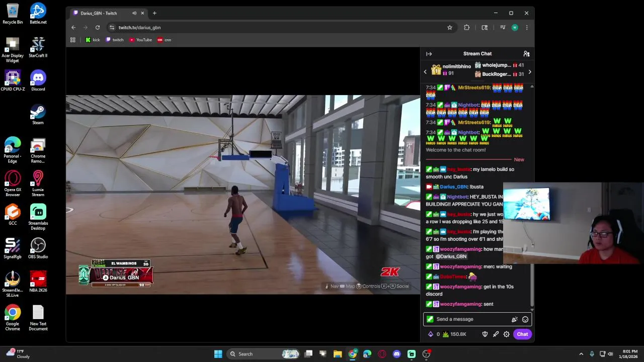This screenshot has width=644, height=362.
Task: Click the green sword chat identity badge
Action: pyautogui.click(x=430, y=319)
